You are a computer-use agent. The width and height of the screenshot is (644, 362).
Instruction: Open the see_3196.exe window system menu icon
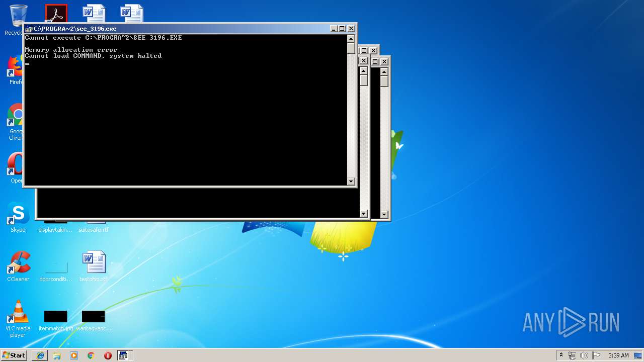(29, 29)
